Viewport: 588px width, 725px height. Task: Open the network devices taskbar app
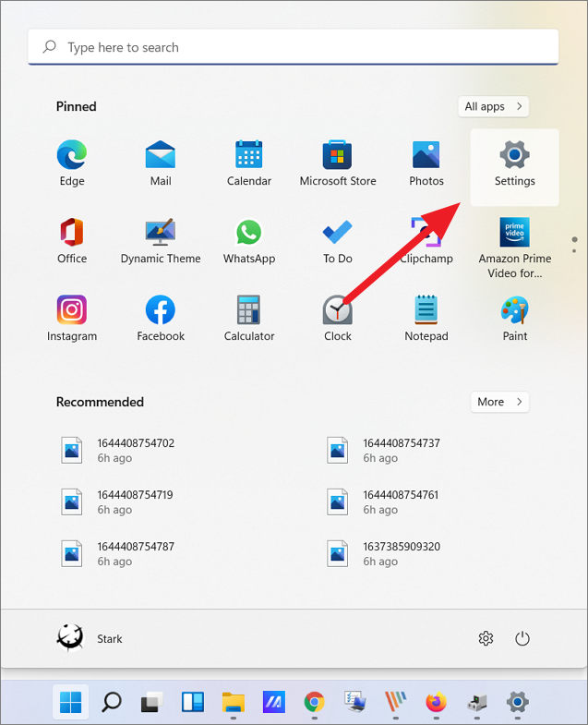click(x=476, y=702)
